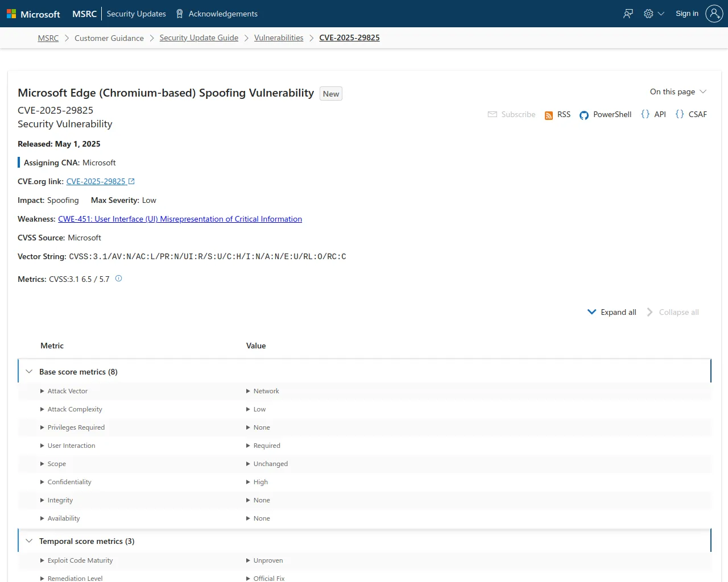This screenshot has height=582, width=728.
Task: Expand the Unchanged value details
Action: (x=267, y=464)
